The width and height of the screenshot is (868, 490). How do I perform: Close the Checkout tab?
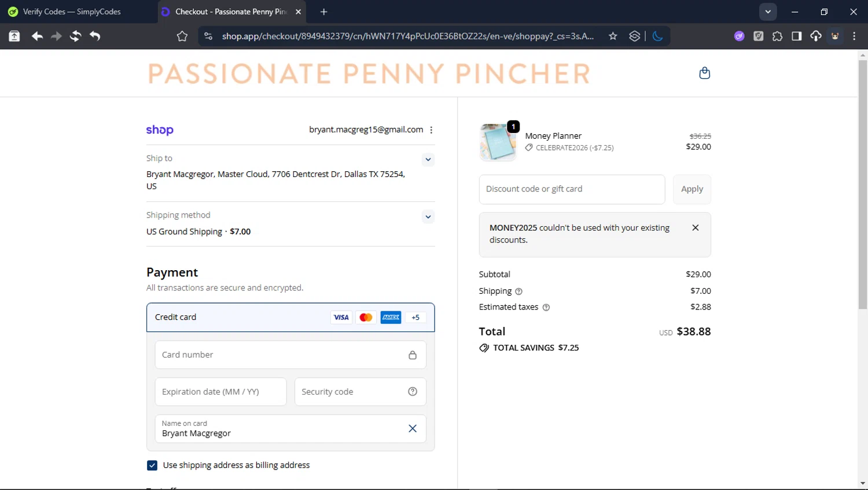point(298,12)
